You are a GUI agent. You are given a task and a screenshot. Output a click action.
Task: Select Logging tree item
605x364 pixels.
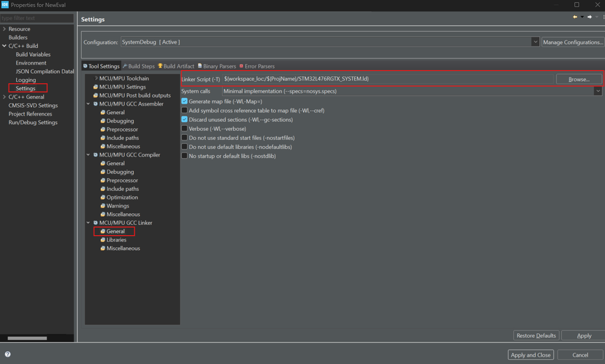pos(26,80)
